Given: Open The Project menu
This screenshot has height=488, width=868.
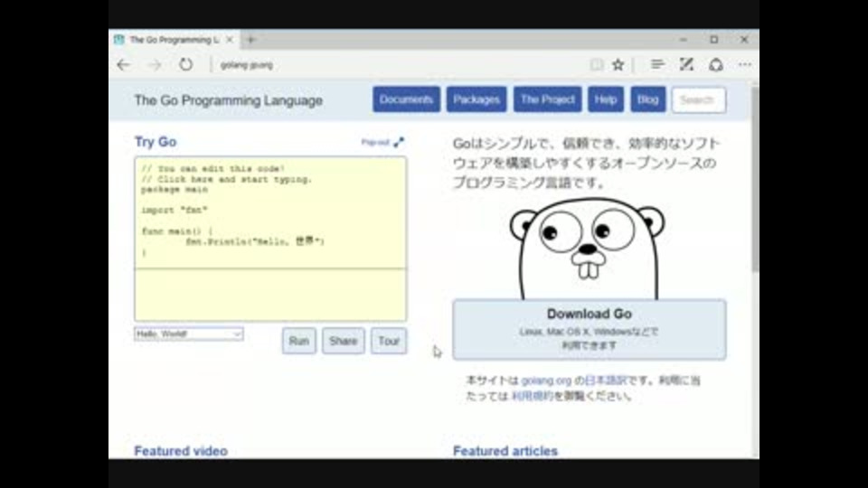Looking at the screenshot, I should [x=548, y=99].
